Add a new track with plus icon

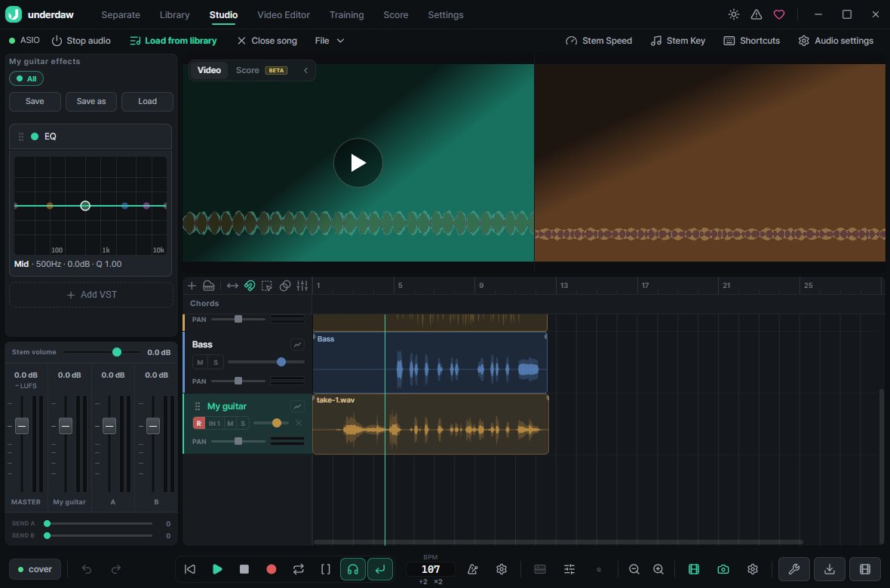click(192, 286)
